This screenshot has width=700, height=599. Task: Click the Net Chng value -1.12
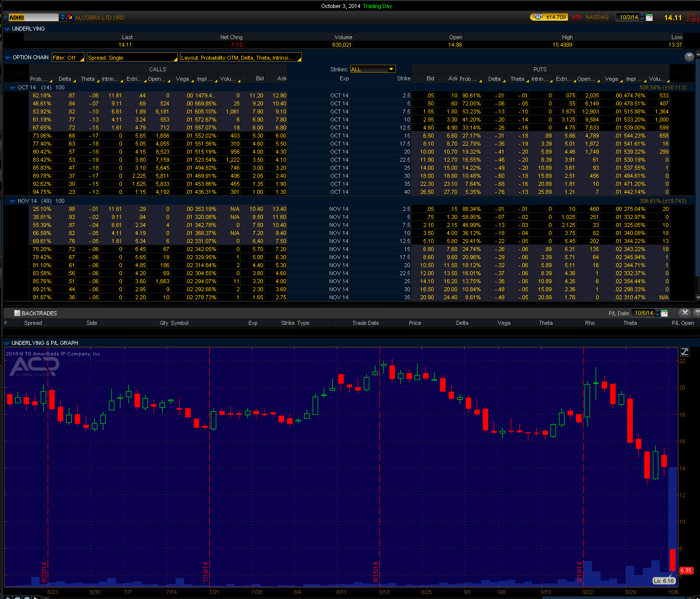pos(236,45)
